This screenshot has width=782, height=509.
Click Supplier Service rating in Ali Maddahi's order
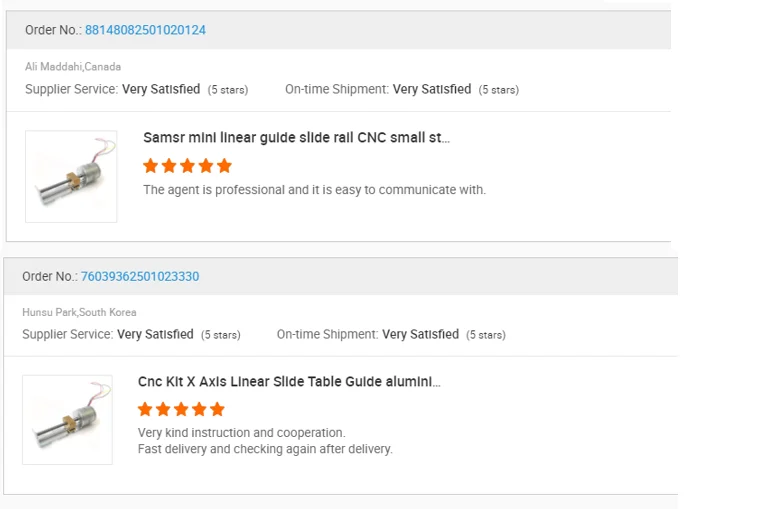click(x=161, y=89)
